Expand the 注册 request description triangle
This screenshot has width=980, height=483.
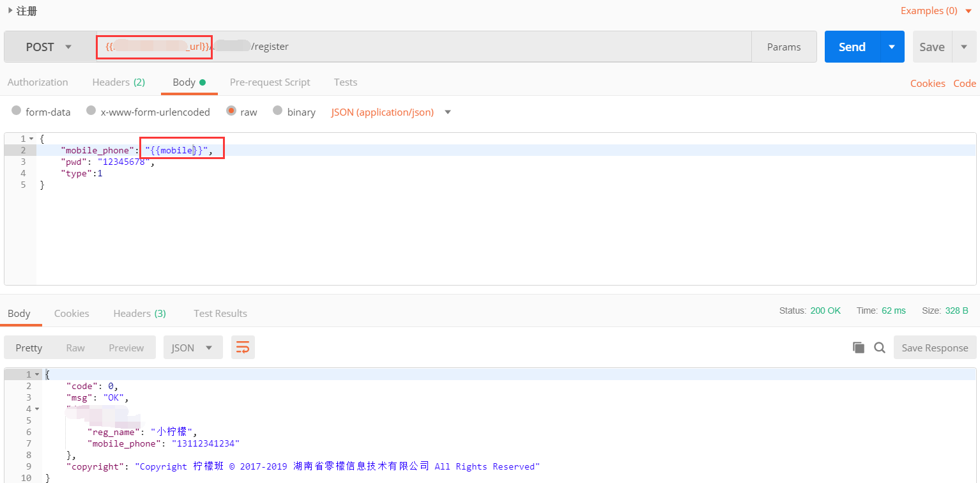coord(10,10)
